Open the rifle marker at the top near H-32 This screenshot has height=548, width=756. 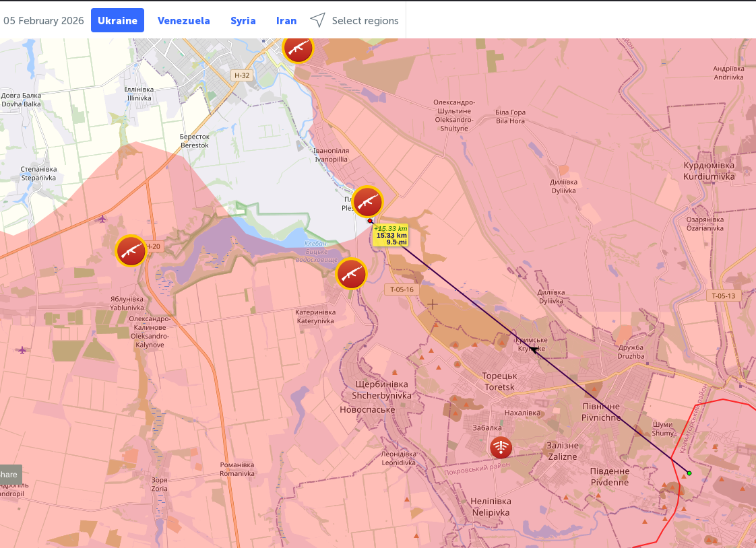298,48
